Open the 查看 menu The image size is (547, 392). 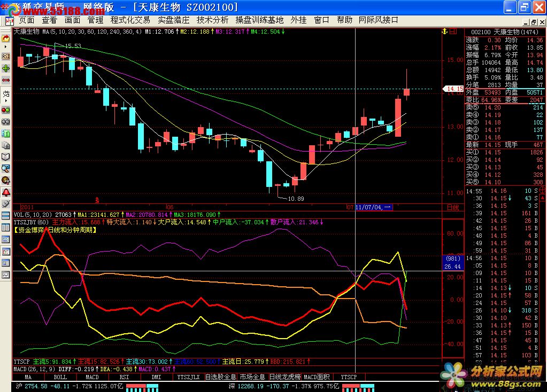click(x=49, y=20)
